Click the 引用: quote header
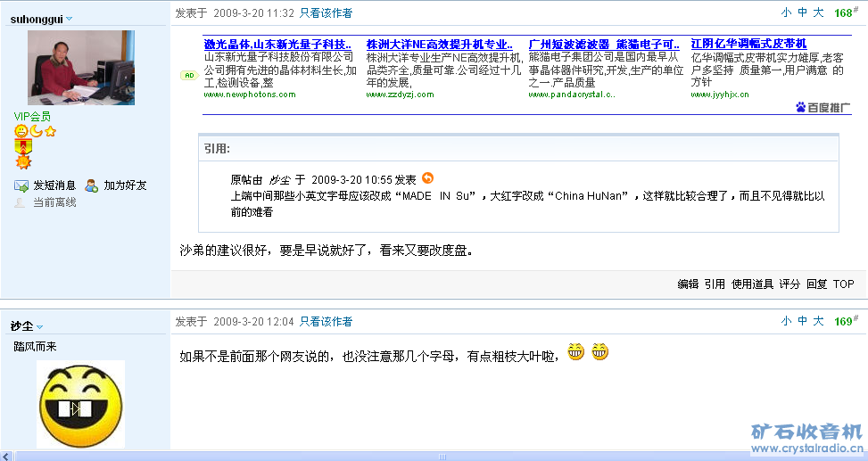868x461 pixels. (217, 148)
